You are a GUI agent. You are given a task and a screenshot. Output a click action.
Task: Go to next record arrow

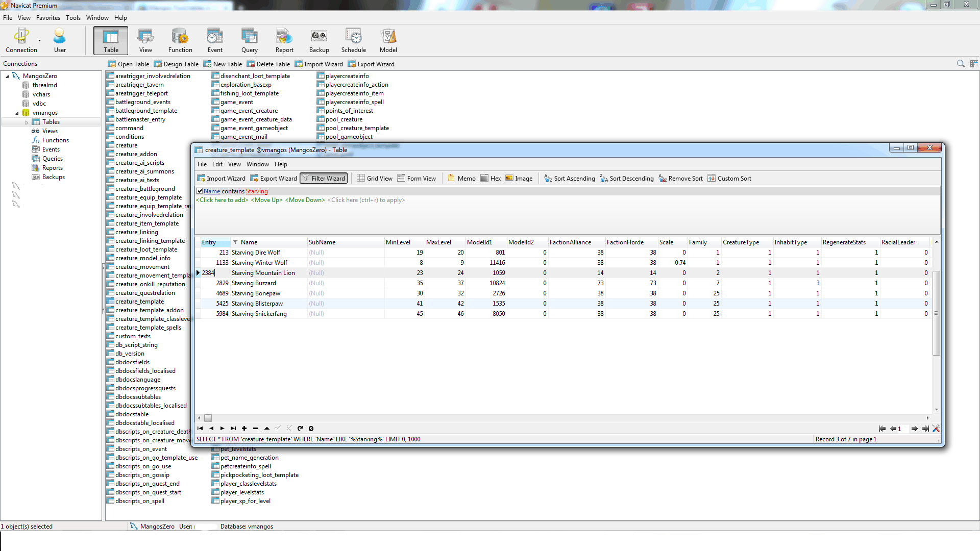click(222, 429)
